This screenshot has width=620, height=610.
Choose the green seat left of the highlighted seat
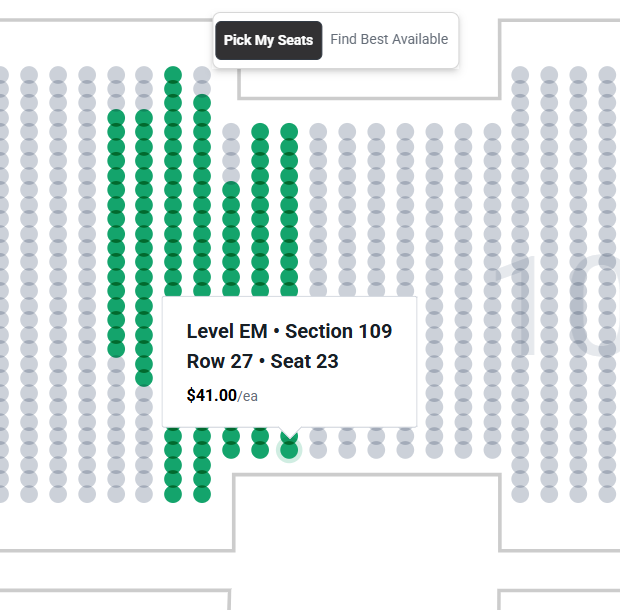pos(260,450)
